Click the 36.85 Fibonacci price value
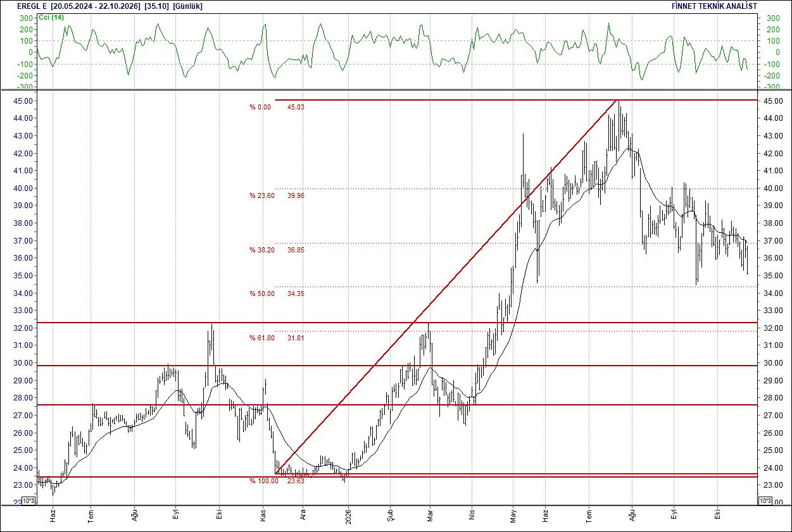The width and height of the screenshot is (792, 532). 296,250
